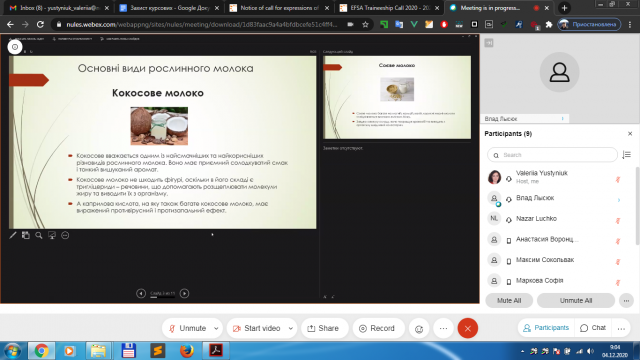Click the next slide preview thumbnail
This screenshot has width=640, height=360.
tap(397, 98)
